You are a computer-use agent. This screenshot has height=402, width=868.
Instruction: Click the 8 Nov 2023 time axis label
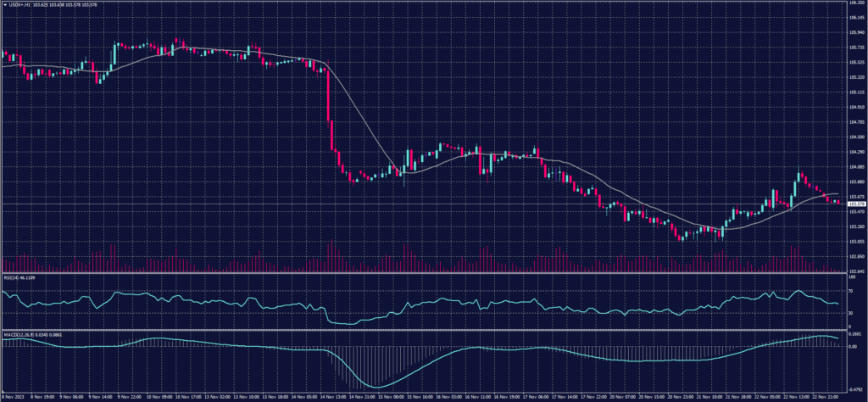pyautogui.click(x=12, y=396)
